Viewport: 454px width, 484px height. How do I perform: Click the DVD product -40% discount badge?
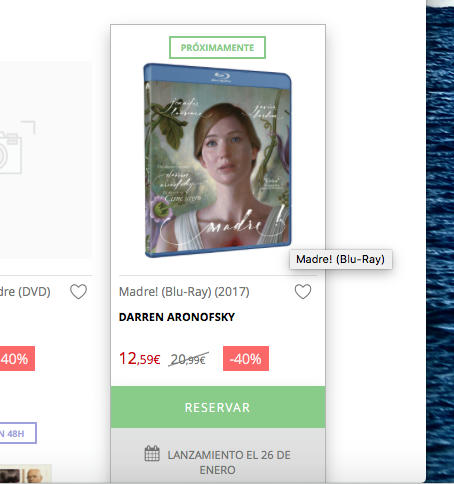pos(17,359)
